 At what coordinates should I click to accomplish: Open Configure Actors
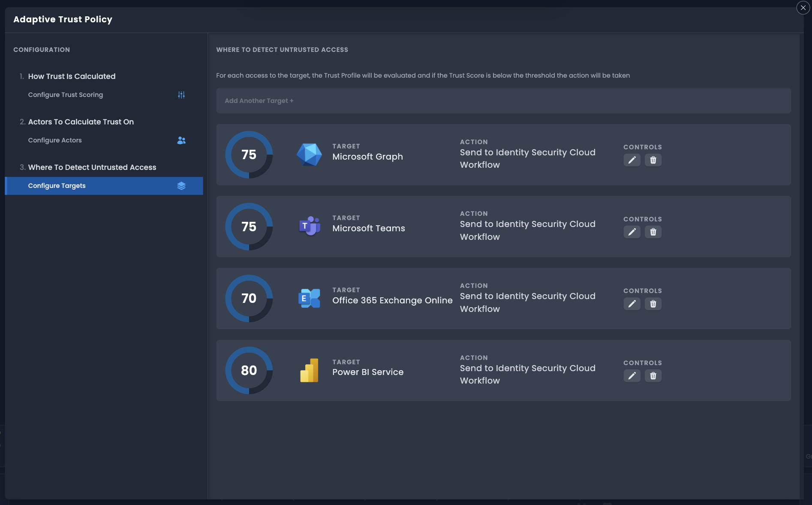104,140
